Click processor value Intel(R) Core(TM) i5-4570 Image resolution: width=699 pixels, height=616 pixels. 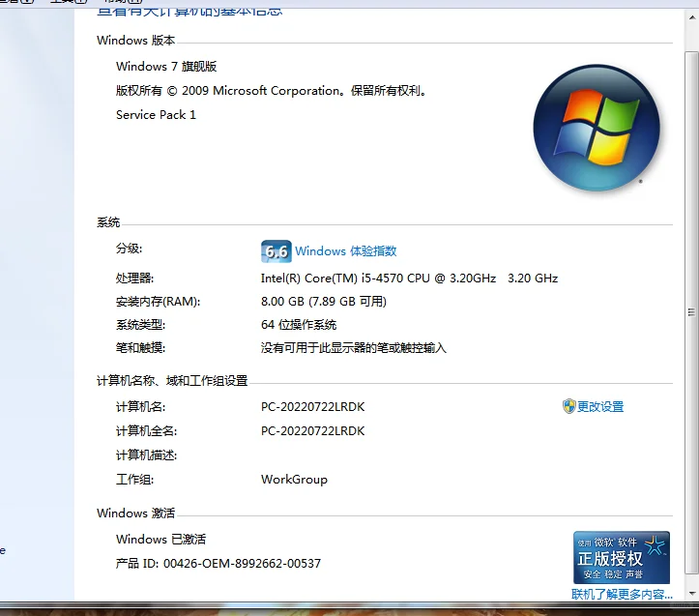(x=409, y=279)
